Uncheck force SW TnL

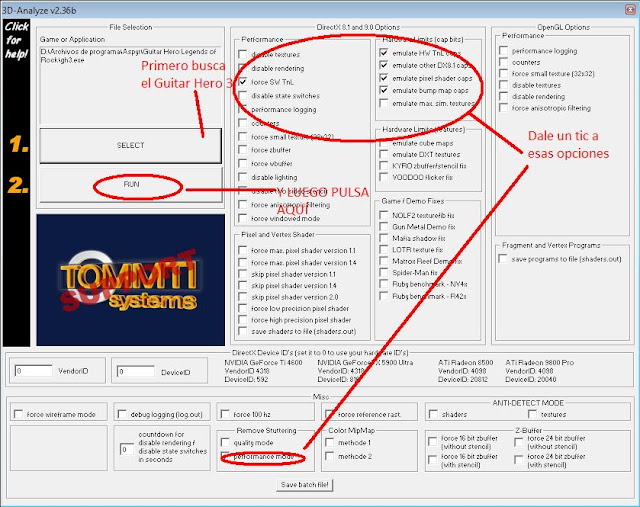coord(243,82)
